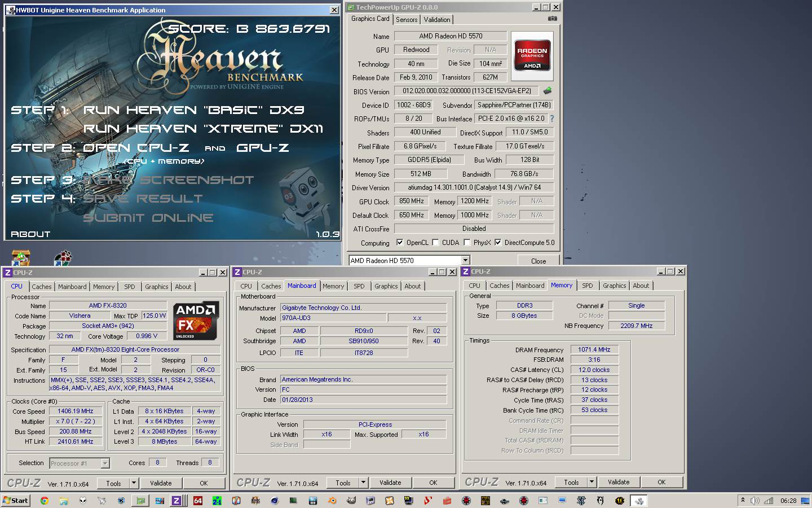Show hidden tray icons arrow
The height and width of the screenshot is (508, 812).
[x=743, y=500]
